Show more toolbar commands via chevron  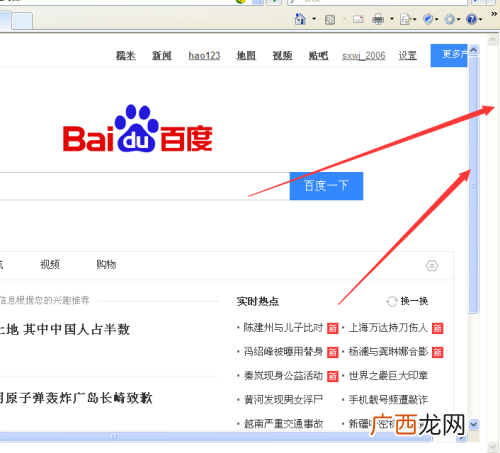click(494, 14)
